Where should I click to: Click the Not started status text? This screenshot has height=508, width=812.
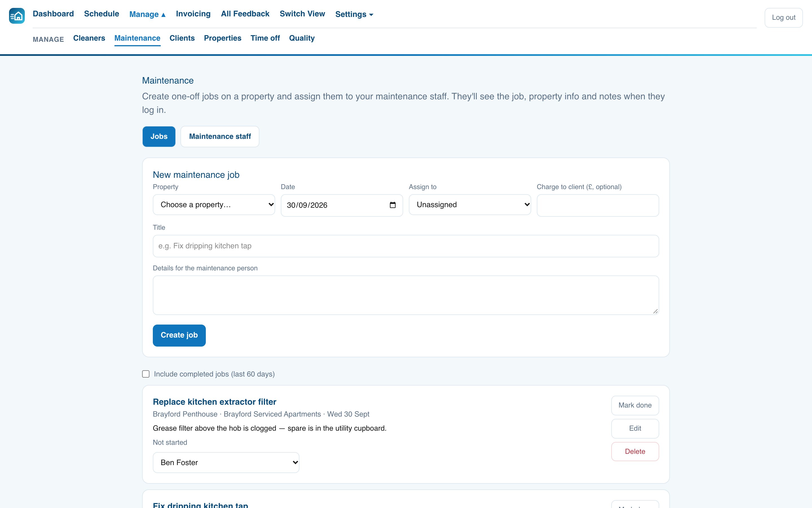[x=170, y=443]
